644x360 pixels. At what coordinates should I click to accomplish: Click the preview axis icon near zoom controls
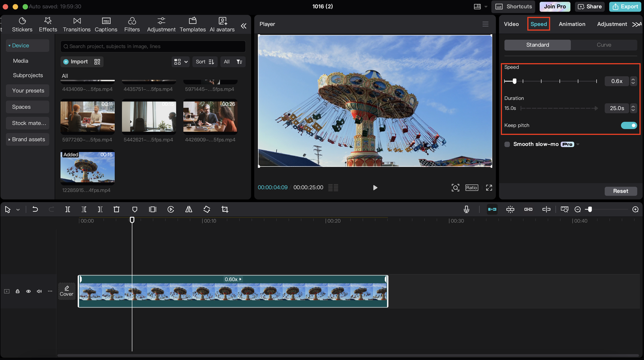[x=565, y=209]
